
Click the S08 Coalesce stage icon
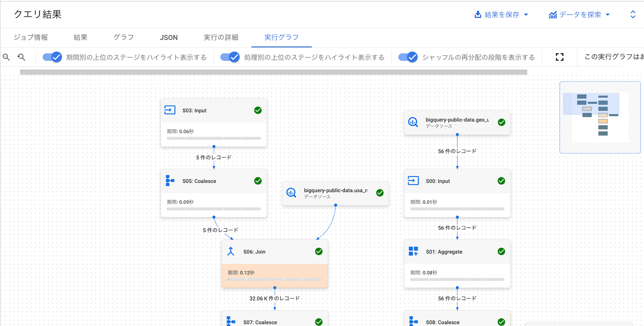click(x=413, y=321)
